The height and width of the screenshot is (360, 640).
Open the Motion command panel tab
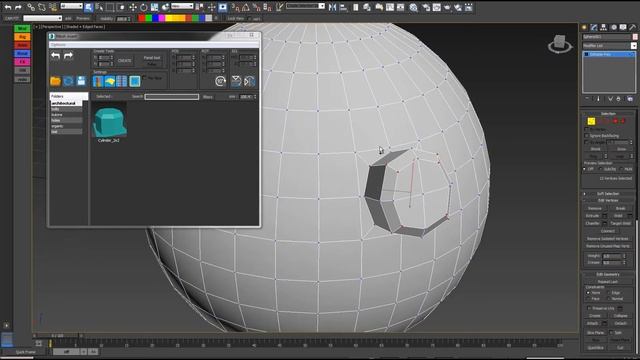(613, 27)
